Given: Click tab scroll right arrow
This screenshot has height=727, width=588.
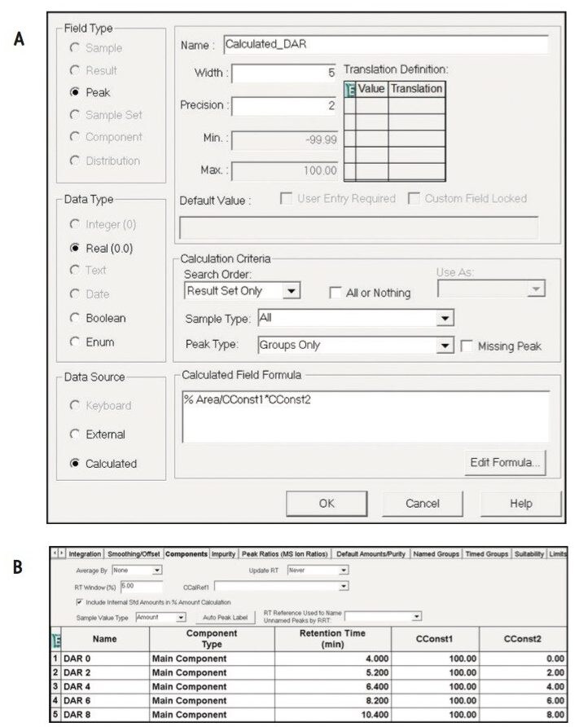Looking at the screenshot, I should pyautogui.click(x=62, y=553).
